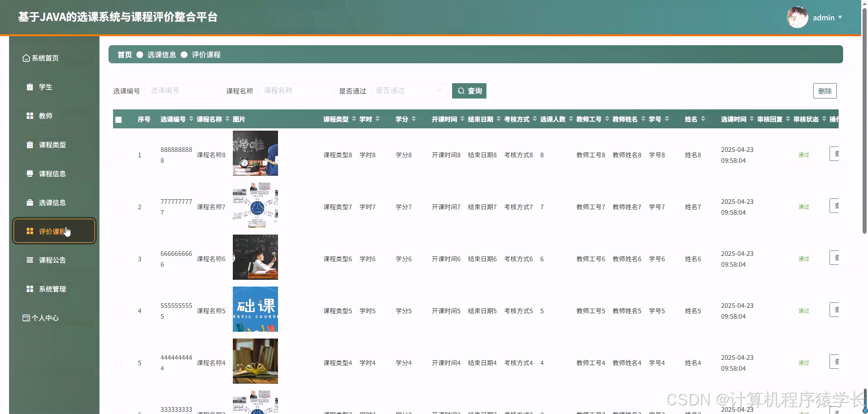Image resolution: width=868 pixels, height=414 pixels.
Task: Click the 课程名称 search input field
Action: [296, 91]
